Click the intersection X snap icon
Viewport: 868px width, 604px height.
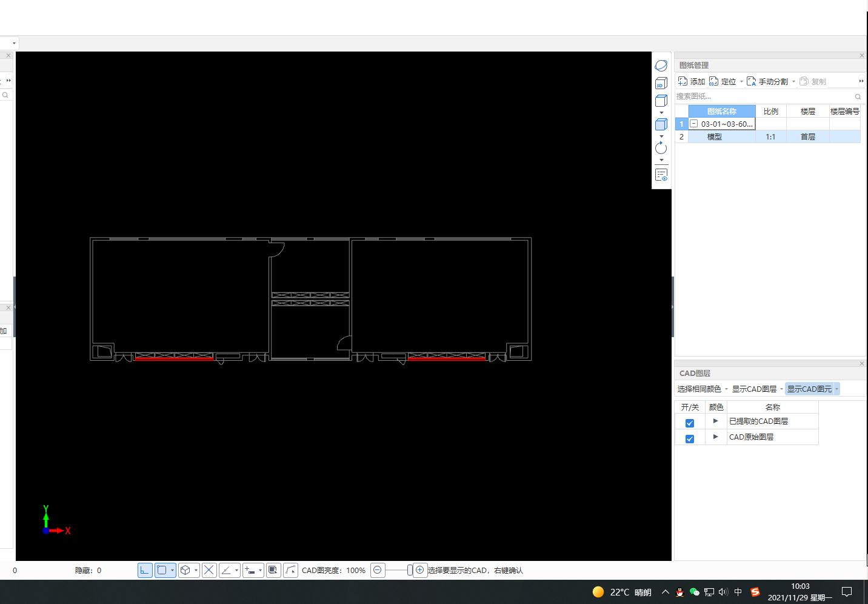tap(209, 570)
